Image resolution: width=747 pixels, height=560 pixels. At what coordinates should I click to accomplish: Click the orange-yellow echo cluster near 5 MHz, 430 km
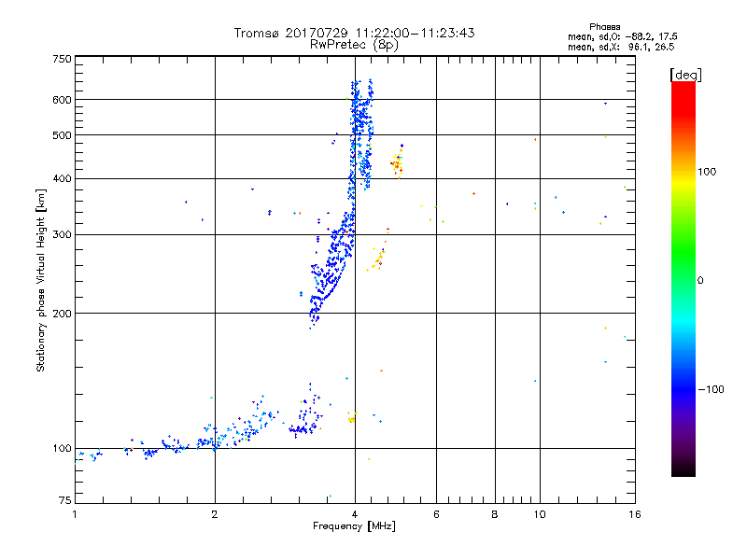tap(397, 162)
